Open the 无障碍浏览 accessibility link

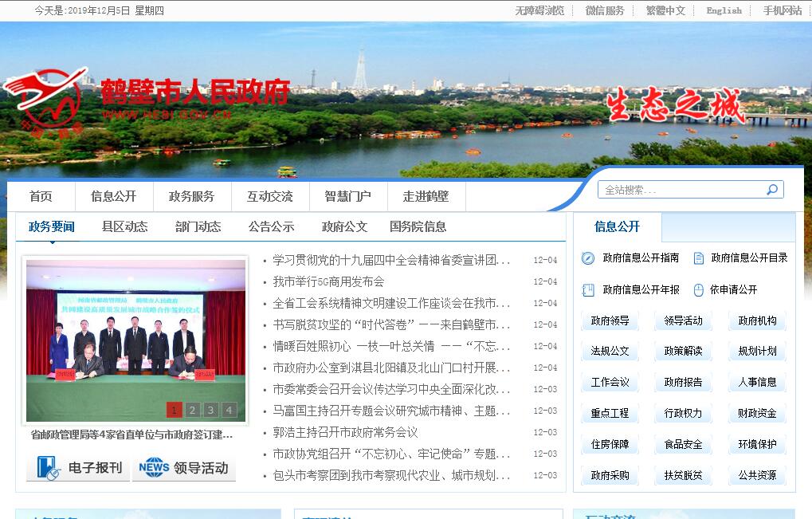point(539,10)
